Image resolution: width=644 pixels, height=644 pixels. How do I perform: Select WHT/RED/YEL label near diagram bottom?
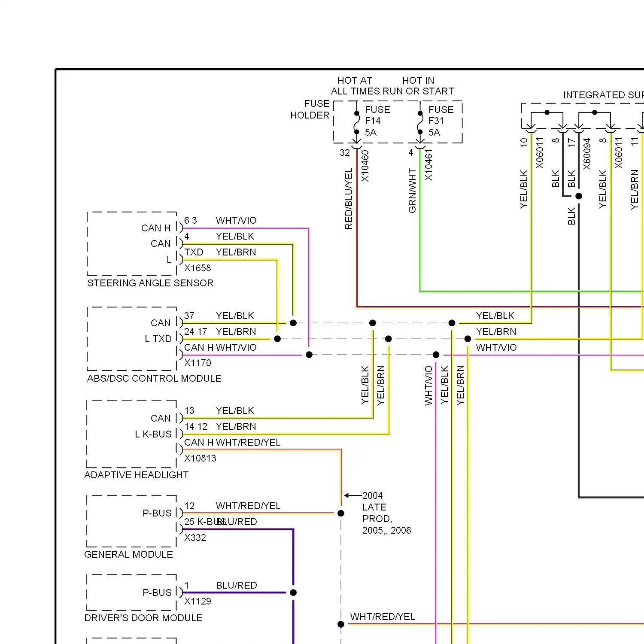pyautogui.click(x=383, y=617)
